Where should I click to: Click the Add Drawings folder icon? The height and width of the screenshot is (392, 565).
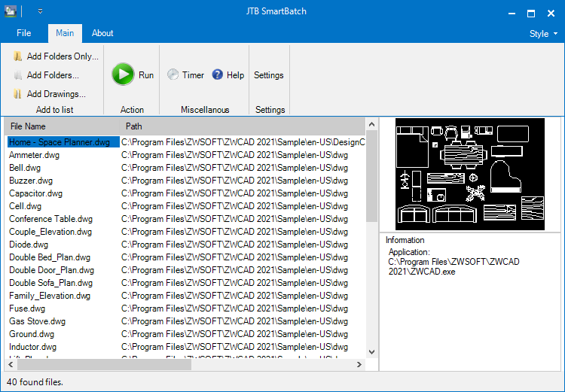point(17,94)
